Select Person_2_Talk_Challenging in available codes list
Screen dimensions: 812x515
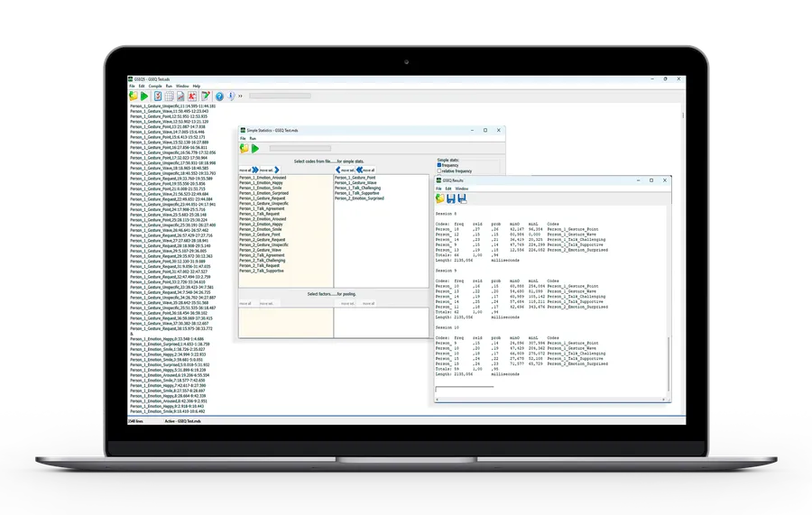[262, 261]
